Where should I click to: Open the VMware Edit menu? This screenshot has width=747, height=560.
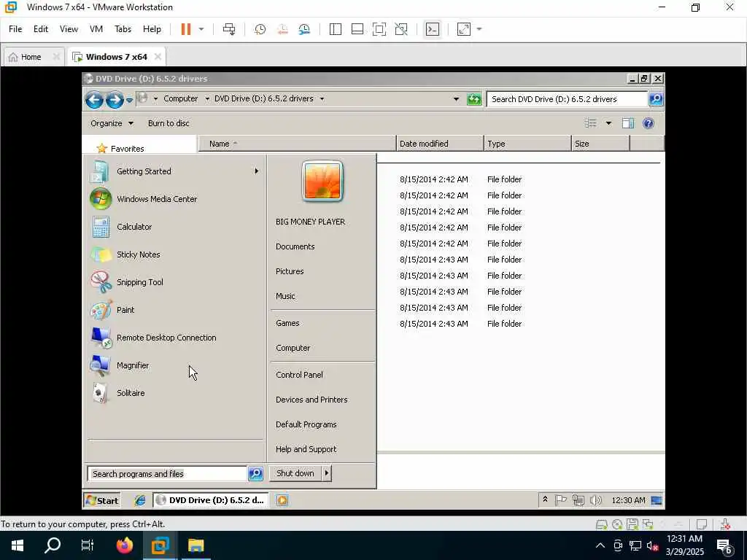[x=41, y=29]
